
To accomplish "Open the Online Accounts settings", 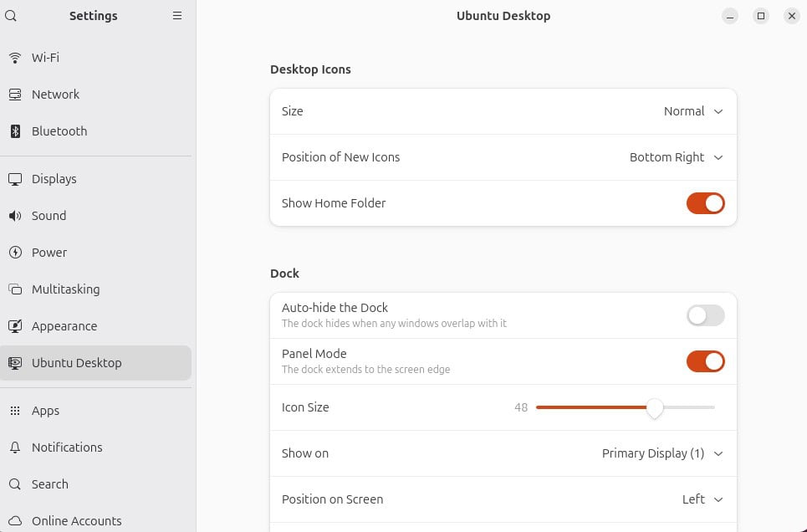I will [x=76, y=520].
